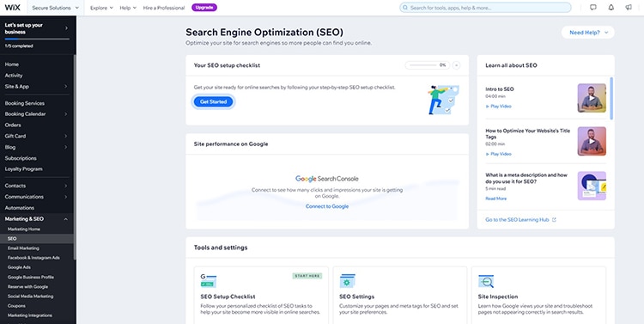Open the SEO Settings card title

[x=357, y=296]
